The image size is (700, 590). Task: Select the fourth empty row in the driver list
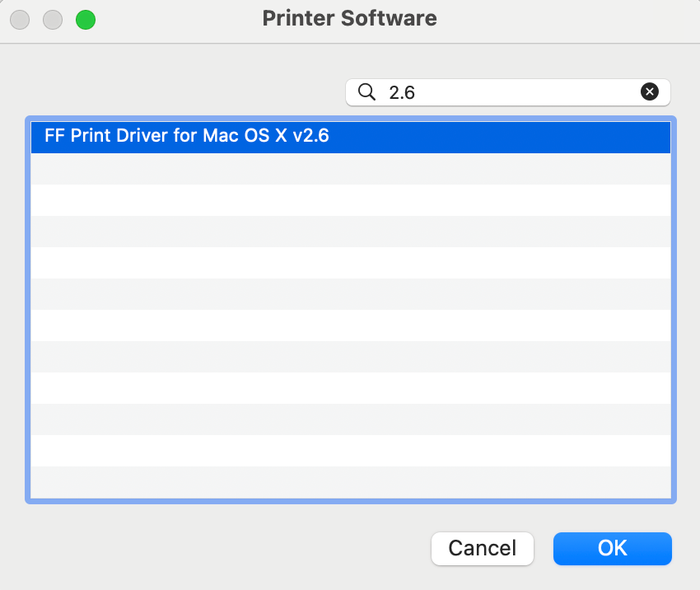coord(351,263)
